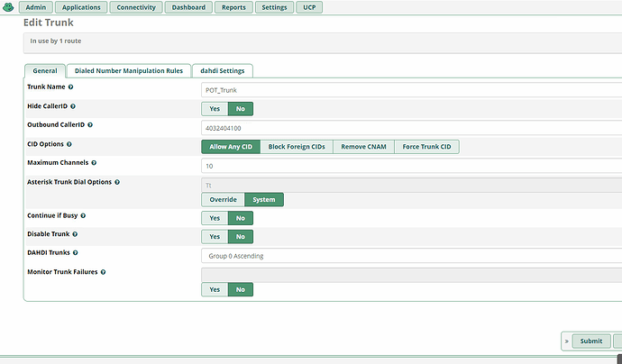This screenshot has height=364, width=622.
Task: Click the Submit button
Action: pos(591,341)
